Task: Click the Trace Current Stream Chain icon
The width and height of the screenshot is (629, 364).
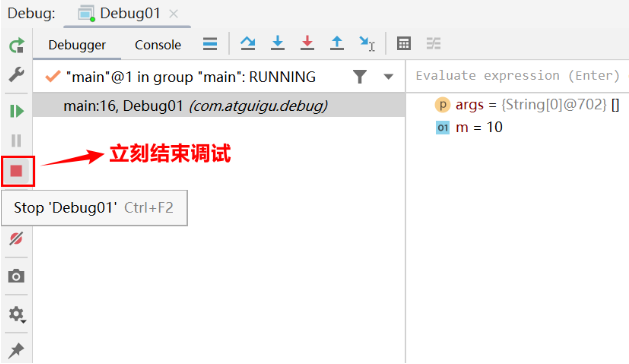Action: tap(434, 43)
